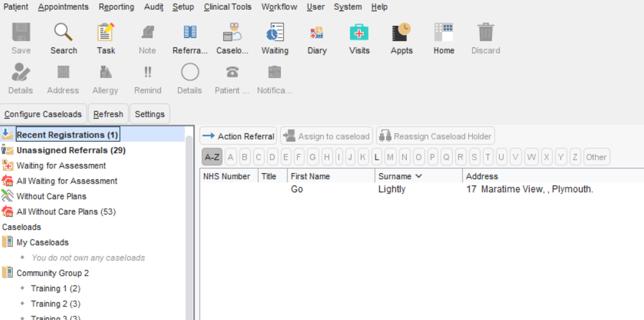Open the Visits first-aid kit icon
Viewport: 644px width, 320px height.
tap(359, 33)
